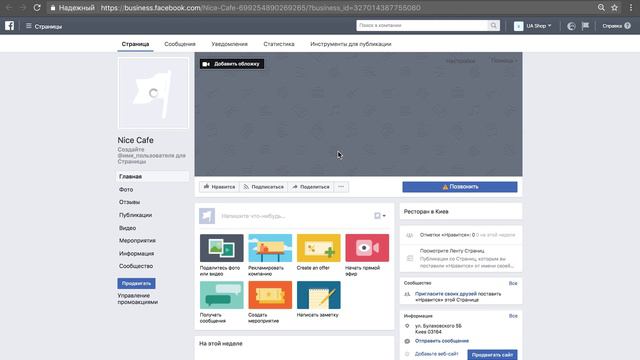
Task: Open the Страницы hamburger menu
Action: click(44, 26)
